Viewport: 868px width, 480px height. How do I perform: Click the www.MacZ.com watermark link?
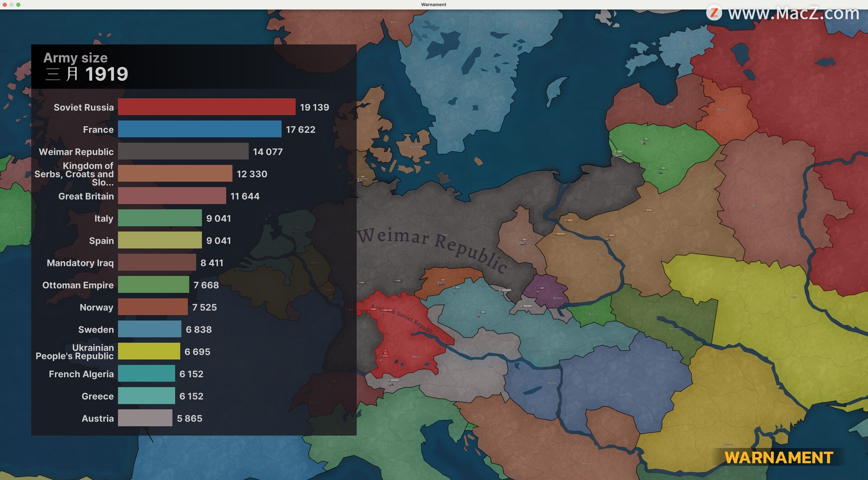pos(793,13)
